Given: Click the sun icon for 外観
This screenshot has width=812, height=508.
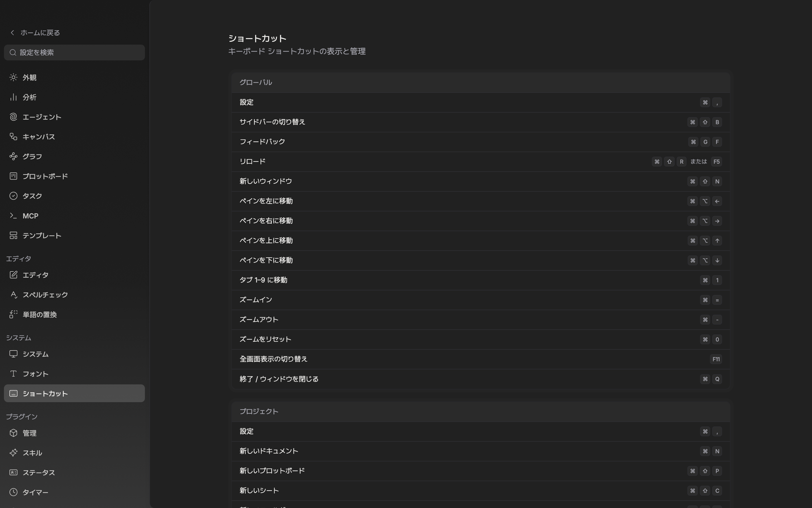Looking at the screenshot, I should (14, 78).
